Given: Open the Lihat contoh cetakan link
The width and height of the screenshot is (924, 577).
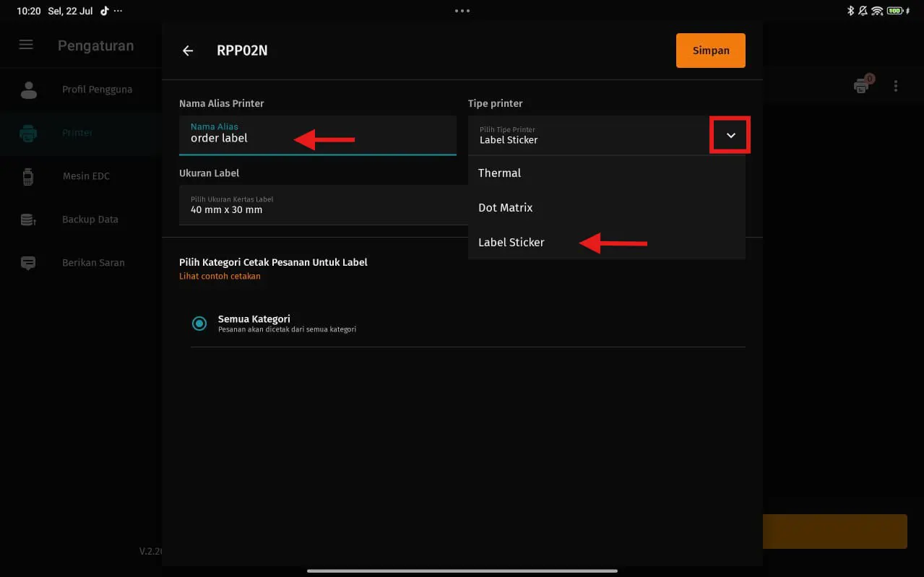Looking at the screenshot, I should point(220,276).
